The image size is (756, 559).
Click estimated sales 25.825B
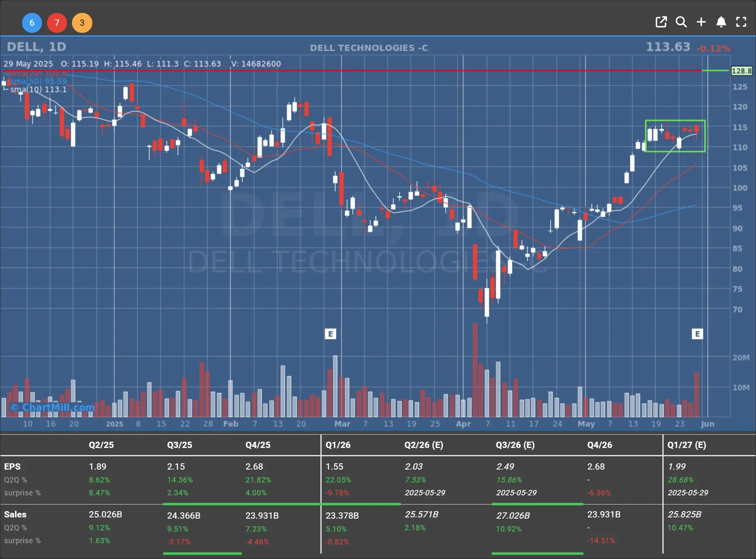(x=684, y=514)
